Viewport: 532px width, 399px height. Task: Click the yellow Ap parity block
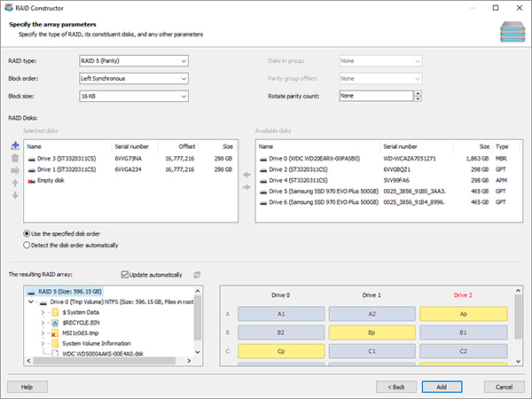pos(464,314)
